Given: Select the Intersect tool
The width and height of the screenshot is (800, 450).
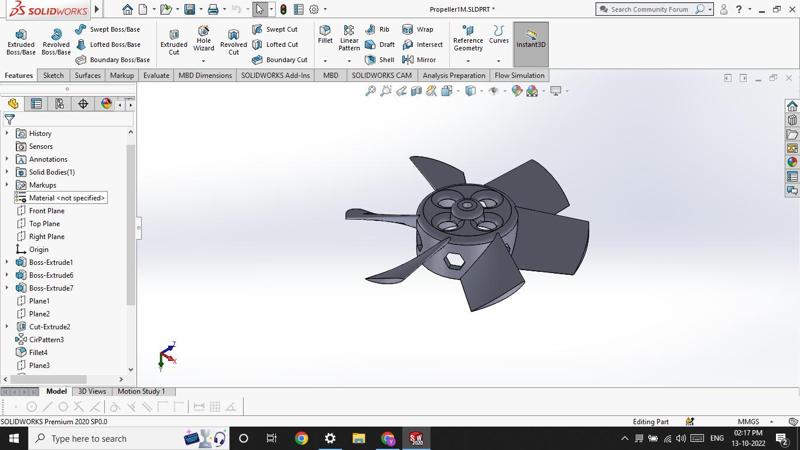Looking at the screenshot, I should [x=422, y=45].
